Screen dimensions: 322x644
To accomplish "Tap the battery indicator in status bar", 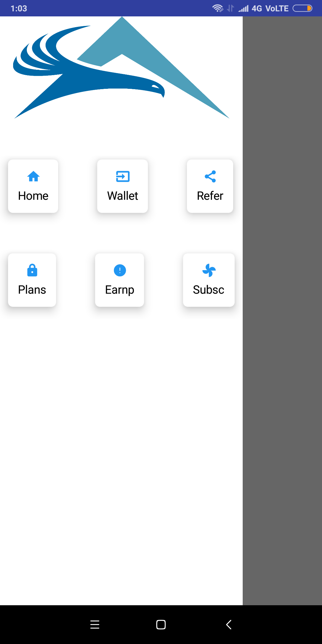I will [302, 8].
